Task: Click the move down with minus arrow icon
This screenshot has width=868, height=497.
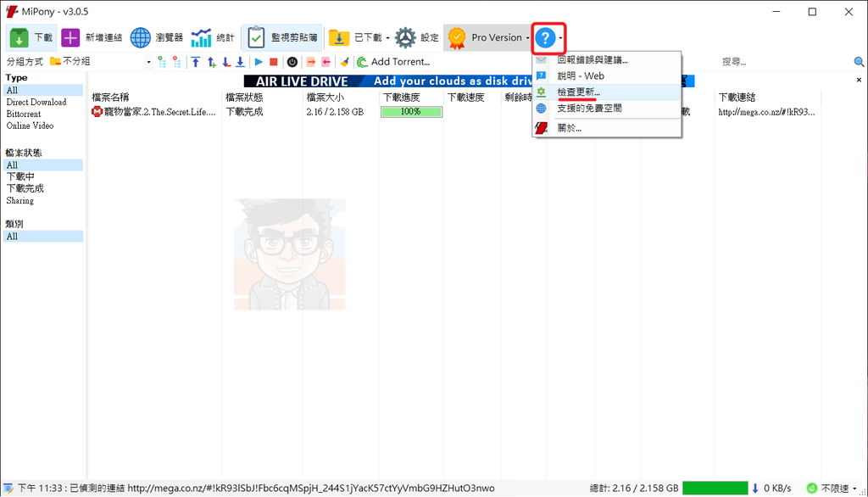Action: [225, 62]
